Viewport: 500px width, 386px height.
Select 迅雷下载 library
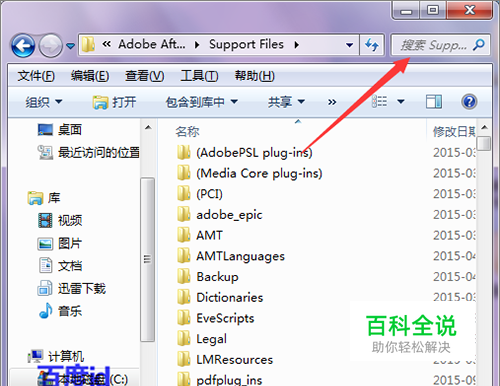(x=82, y=288)
